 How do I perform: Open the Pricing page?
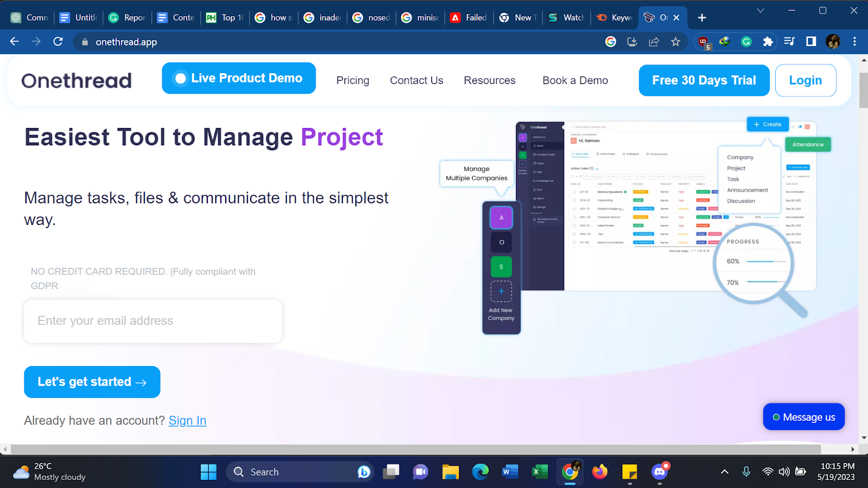tap(353, 80)
